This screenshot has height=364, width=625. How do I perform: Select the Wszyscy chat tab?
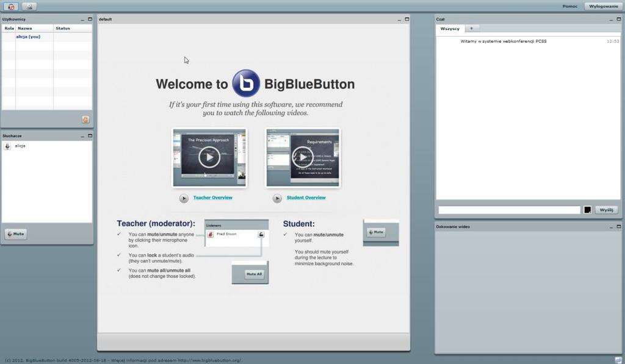(x=450, y=29)
